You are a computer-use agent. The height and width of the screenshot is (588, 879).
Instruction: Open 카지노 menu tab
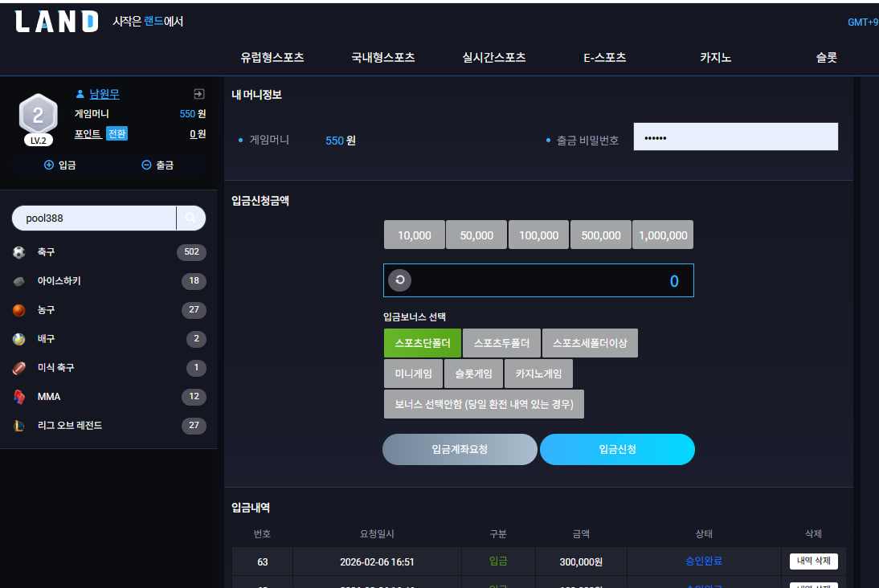[715, 58]
